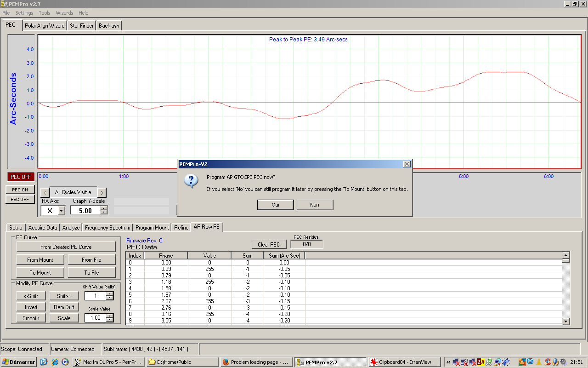Image resolution: width=588 pixels, height=368 pixels.
Task: Open the Refine sub-tab
Action: (x=181, y=228)
